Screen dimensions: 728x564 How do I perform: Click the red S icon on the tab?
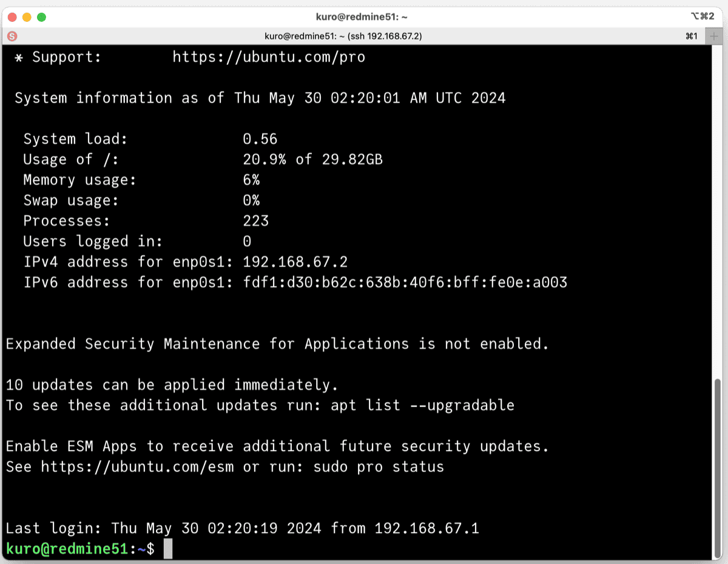12,36
